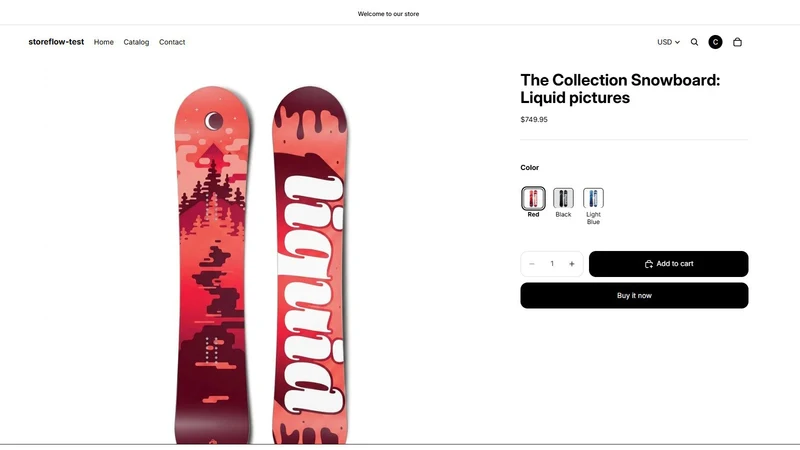Click the chevron next to USD
This screenshot has width=800, height=450.
pos(677,42)
